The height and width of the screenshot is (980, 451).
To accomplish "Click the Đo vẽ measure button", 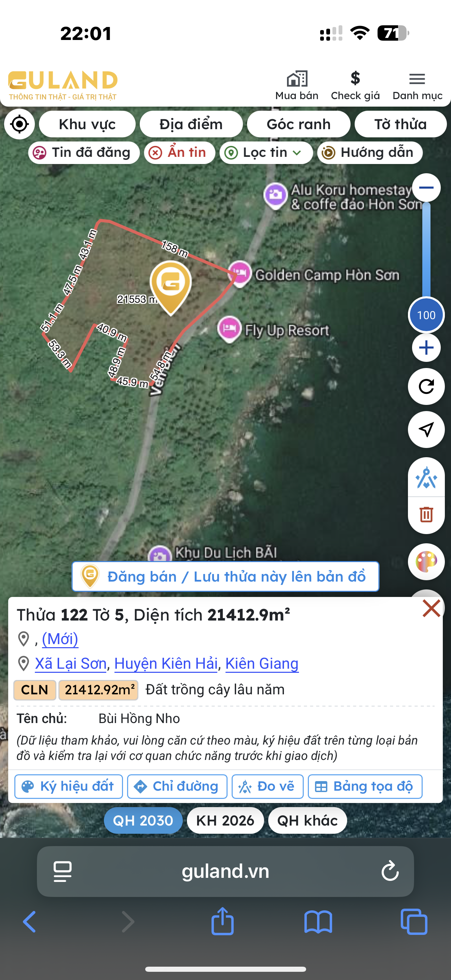I will tap(268, 786).
